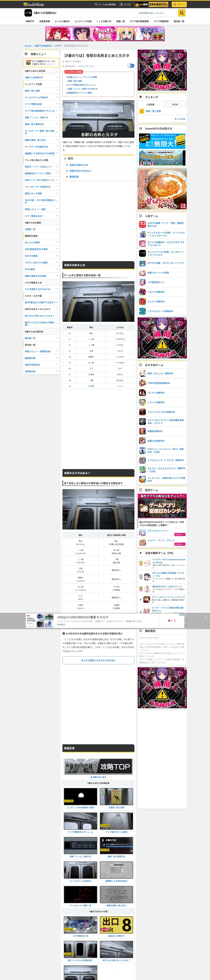The width and height of the screenshot is (210, 980).
Task: Open the 攻略TOP banner thumbnail in 関連記事
Action: (98, 767)
